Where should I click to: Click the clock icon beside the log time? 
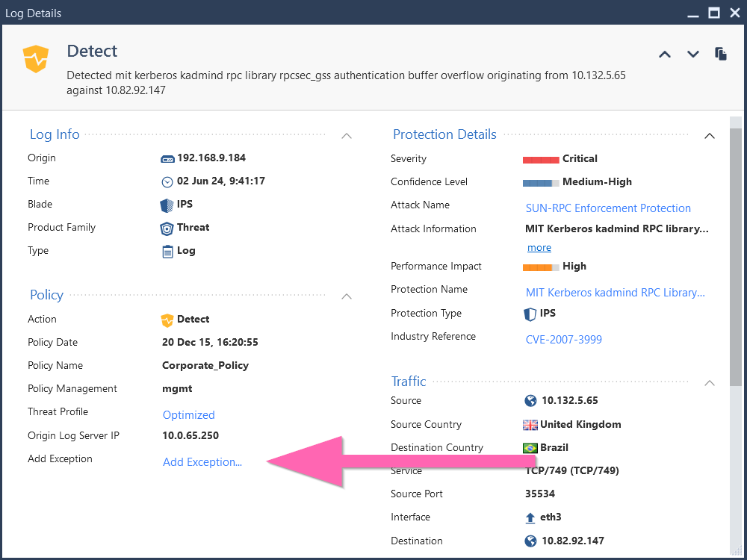[167, 181]
